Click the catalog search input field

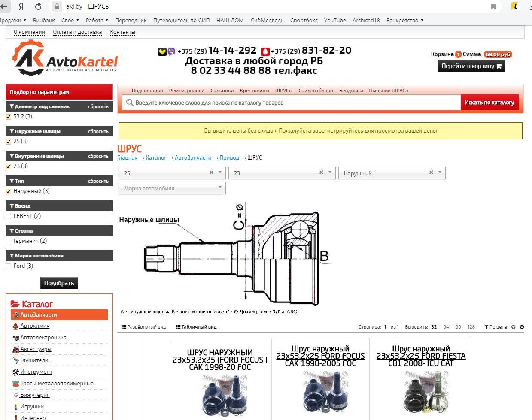(292, 103)
